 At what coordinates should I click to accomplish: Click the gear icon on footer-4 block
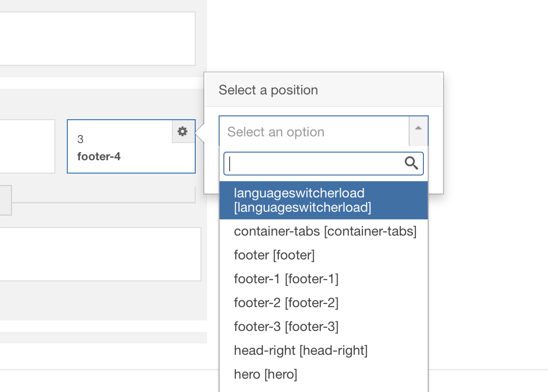[183, 132]
